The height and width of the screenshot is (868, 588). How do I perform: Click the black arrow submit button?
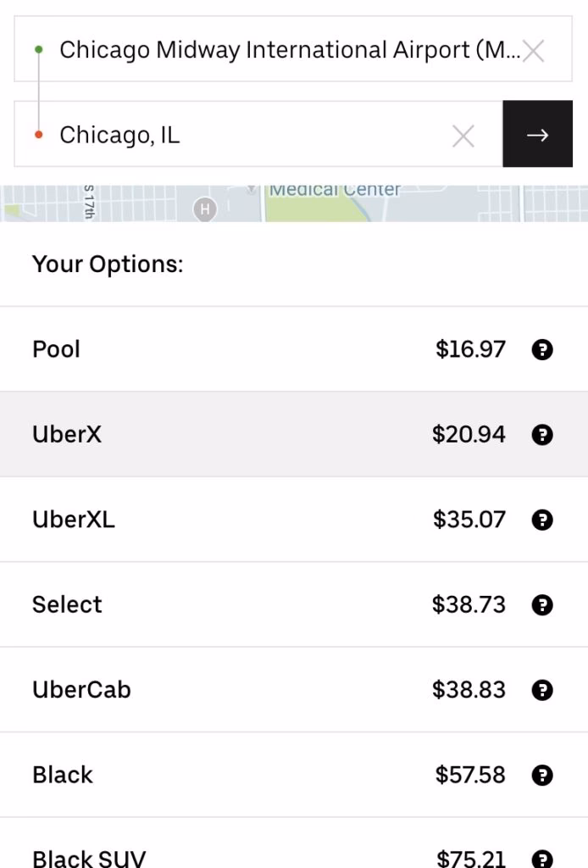[537, 135]
